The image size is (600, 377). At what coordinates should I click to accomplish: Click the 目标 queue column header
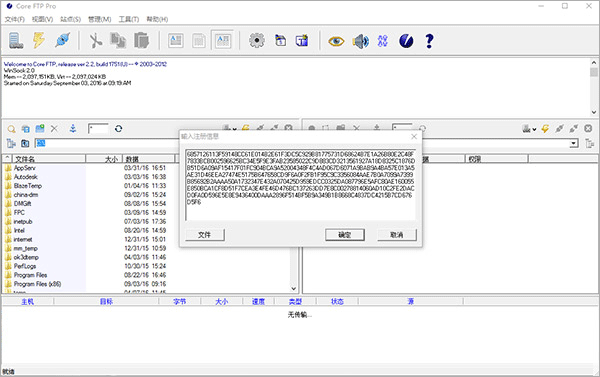pyautogui.click(x=106, y=302)
